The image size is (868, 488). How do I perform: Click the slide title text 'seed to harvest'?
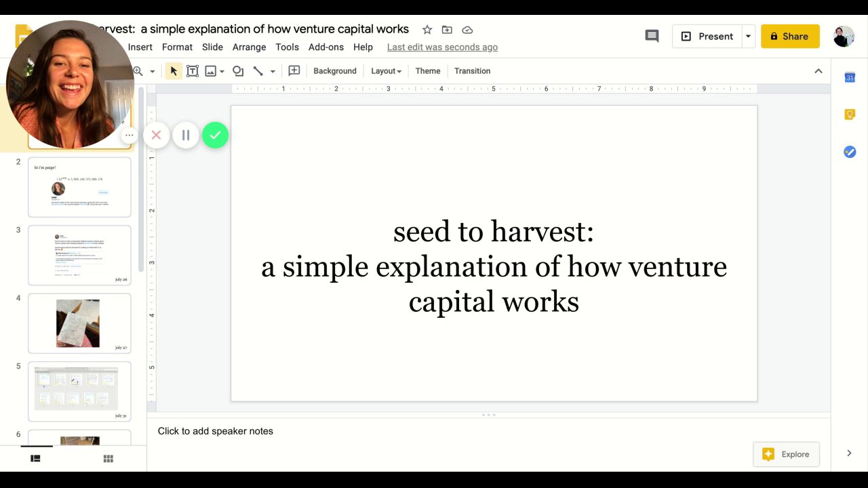coord(493,232)
